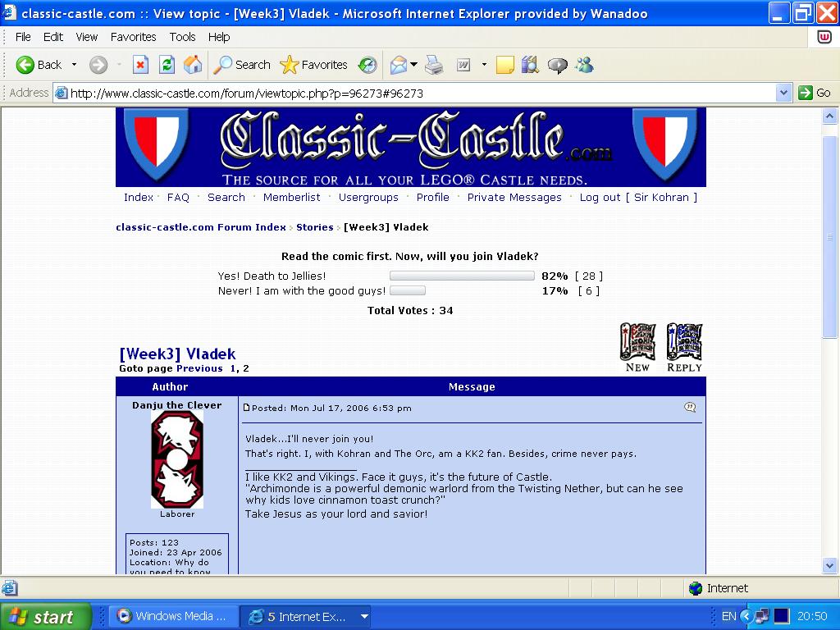Refresh the page with the green arrows icon
Viewport: 840px width, 630px height.
tap(167, 65)
